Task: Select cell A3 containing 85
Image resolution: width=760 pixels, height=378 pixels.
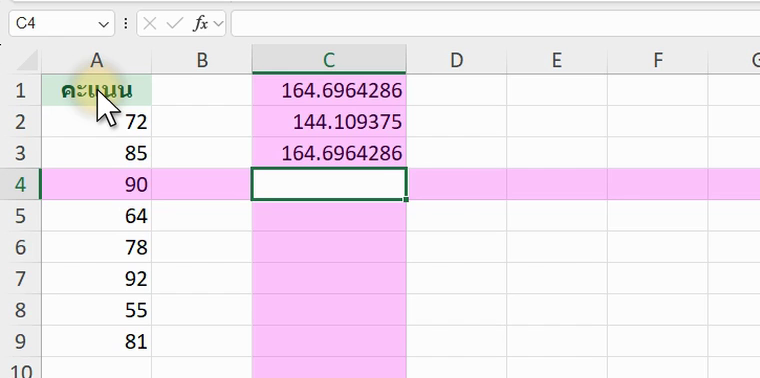Action: (x=96, y=153)
